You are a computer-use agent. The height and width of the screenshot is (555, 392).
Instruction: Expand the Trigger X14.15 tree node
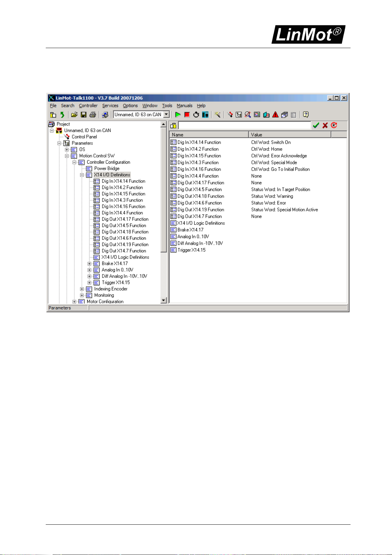pyautogui.click(x=90, y=283)
